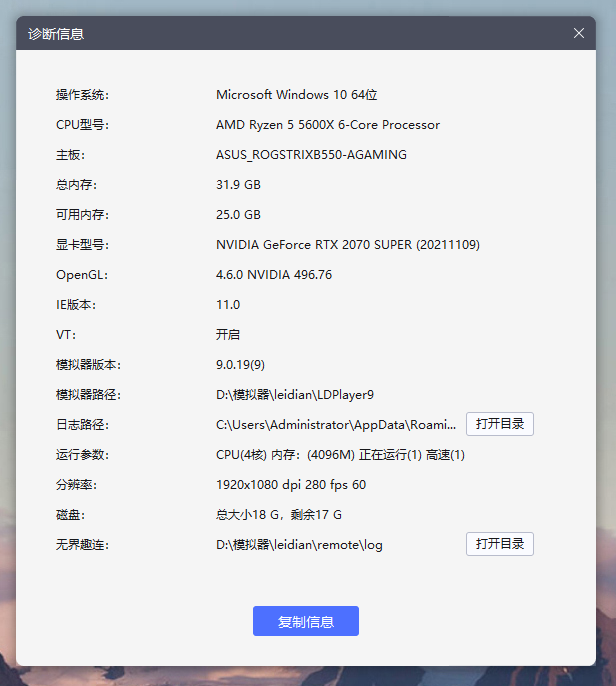Viewport: 616px width, 686px height.
Task: Click the disk size 总大小18 G text
Action: 279,515
